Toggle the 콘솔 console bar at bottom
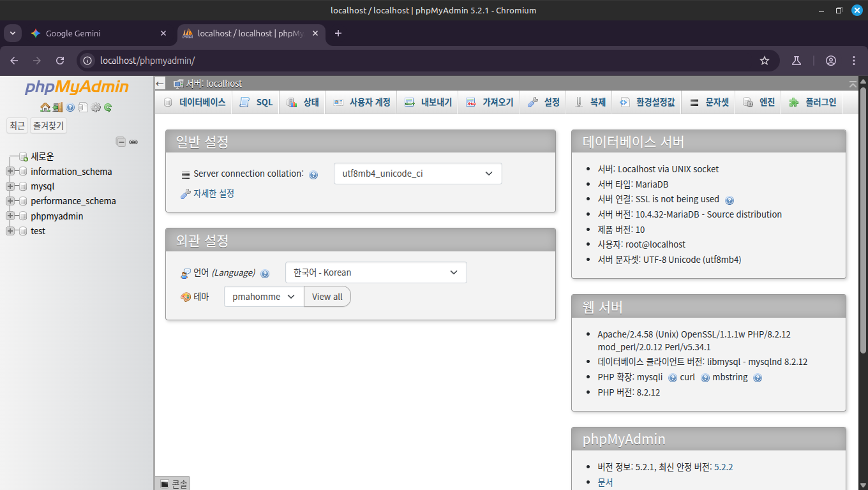The image size is (868, 490). (174, 484)
